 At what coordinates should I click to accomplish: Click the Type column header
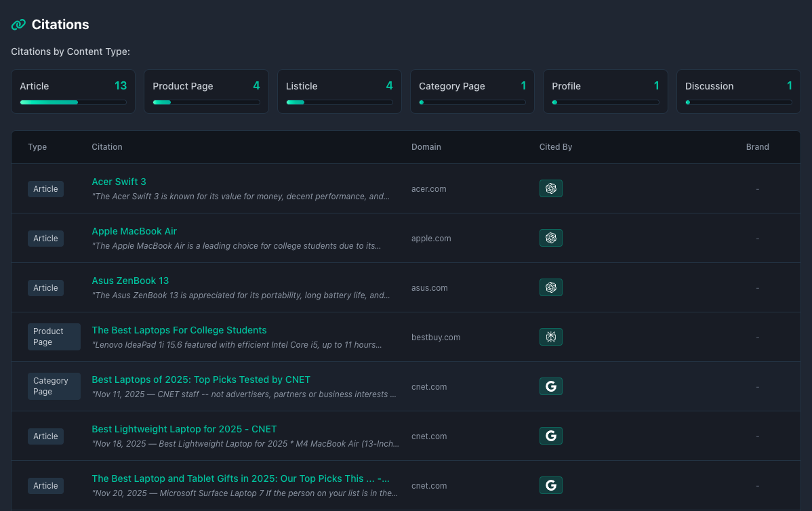37,147
